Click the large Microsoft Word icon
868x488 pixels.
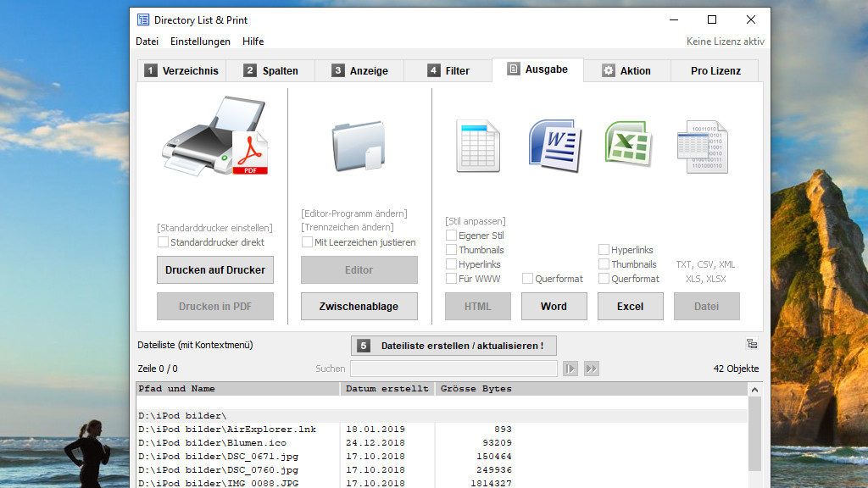tap(553, 146)
